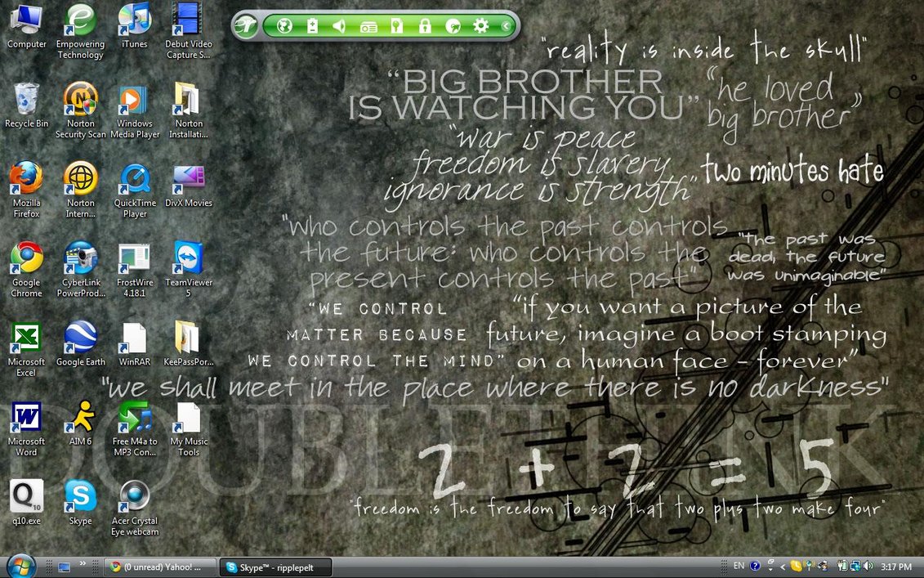Viewport: 924px width, 578px height.
Task: Show hidden system tray icons
Action: point(782,566)
